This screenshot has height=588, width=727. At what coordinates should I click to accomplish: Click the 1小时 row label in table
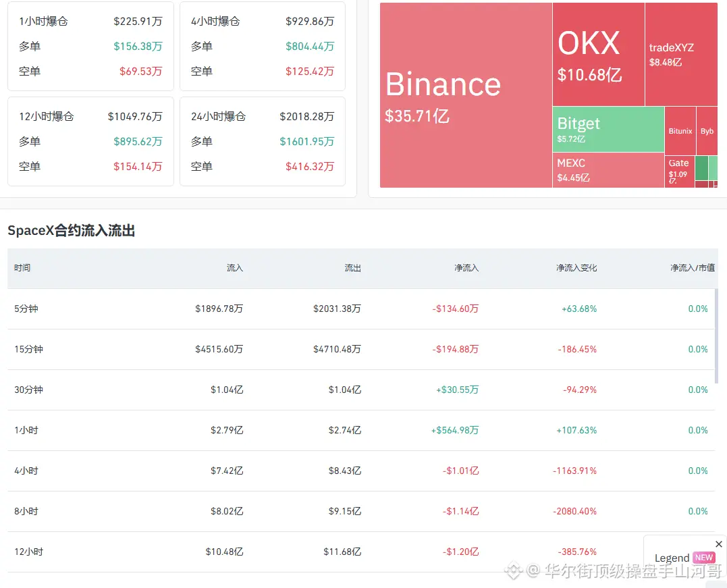(26, 430)
